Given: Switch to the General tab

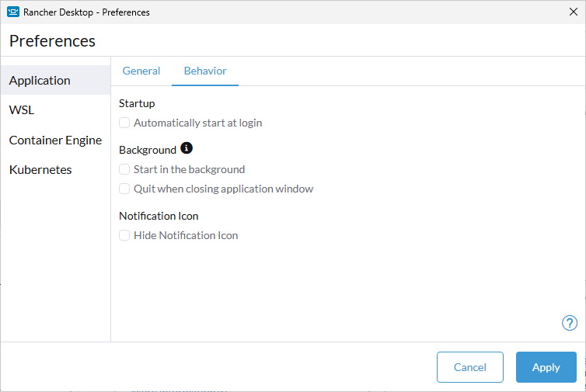Looking at the screenshot, I should point(141,71).
